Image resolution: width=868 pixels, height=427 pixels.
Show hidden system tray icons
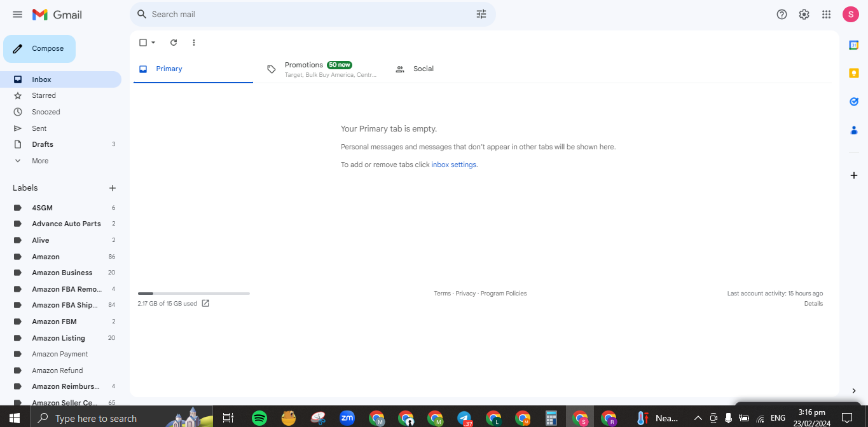pos(698,418)
